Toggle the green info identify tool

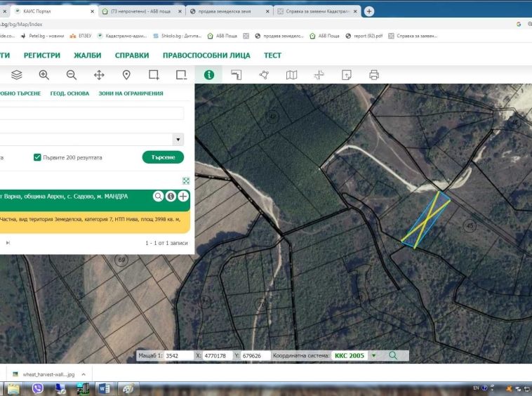(209, 74)
